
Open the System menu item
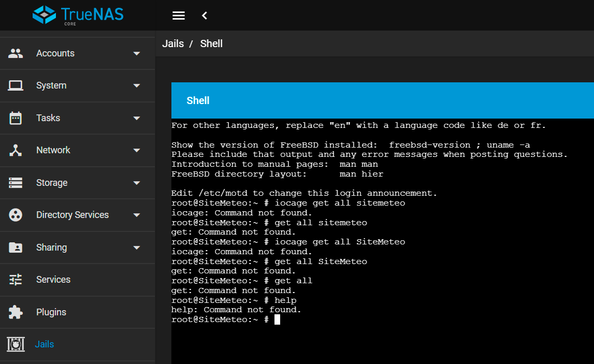coord(77,85)
